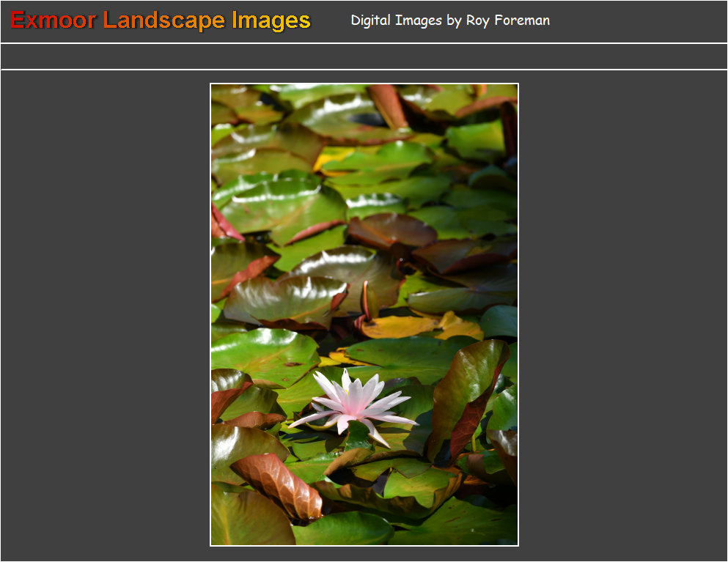Click the Exmoor Landscape Images site title
The height and width of the screenshot is (562, 728).
pos(161,21)
